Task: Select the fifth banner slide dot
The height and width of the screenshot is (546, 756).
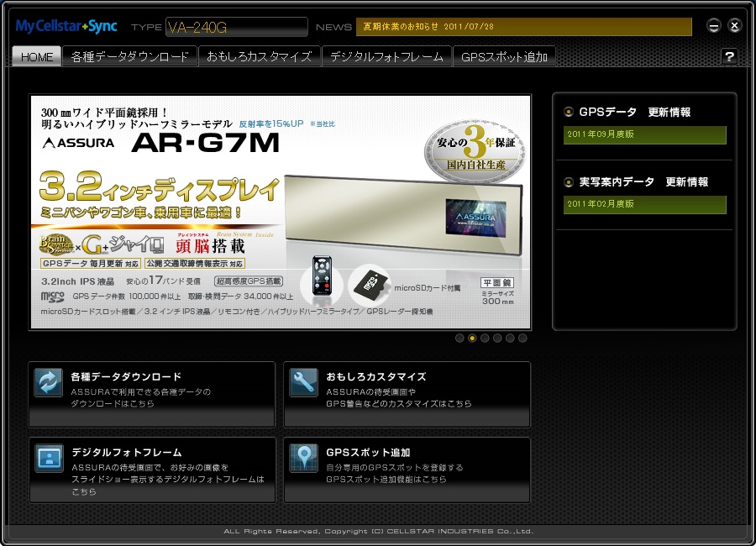Action: pos(510,339)
